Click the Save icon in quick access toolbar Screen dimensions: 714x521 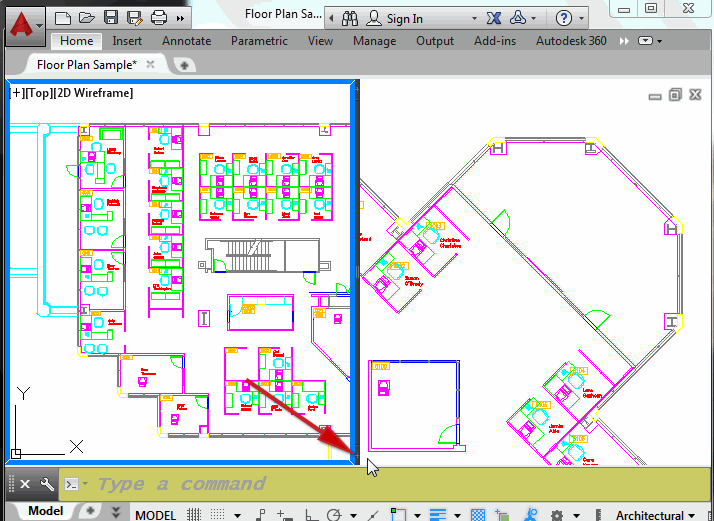111,18
